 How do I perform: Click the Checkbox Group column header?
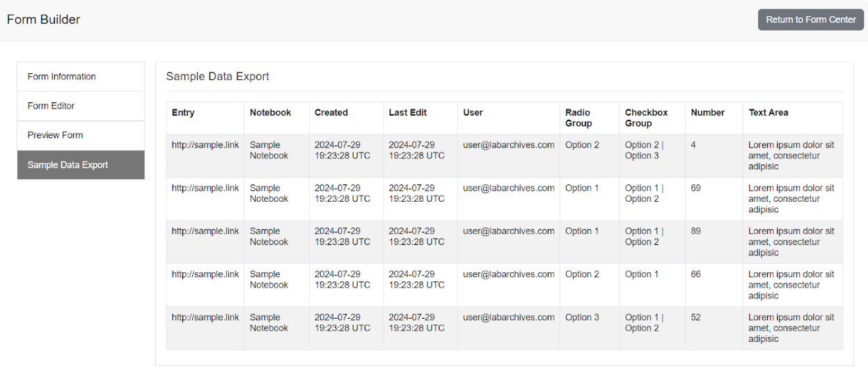pos(646,118)
